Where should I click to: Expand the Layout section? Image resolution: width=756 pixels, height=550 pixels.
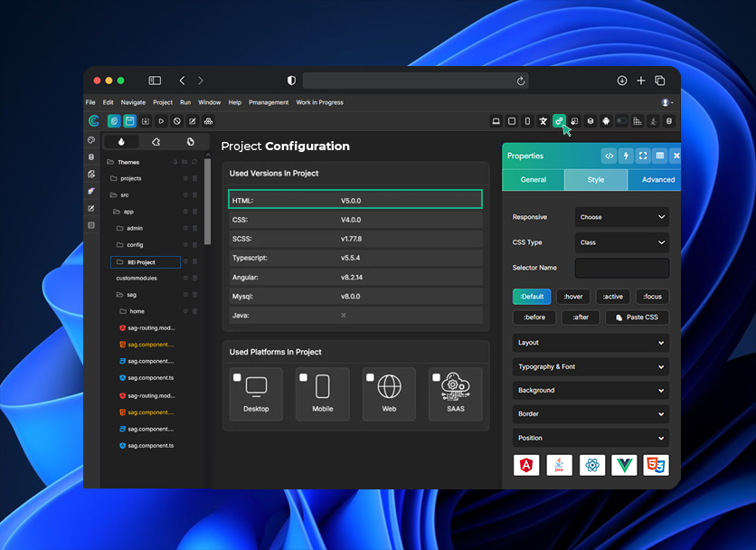(591, 343)
